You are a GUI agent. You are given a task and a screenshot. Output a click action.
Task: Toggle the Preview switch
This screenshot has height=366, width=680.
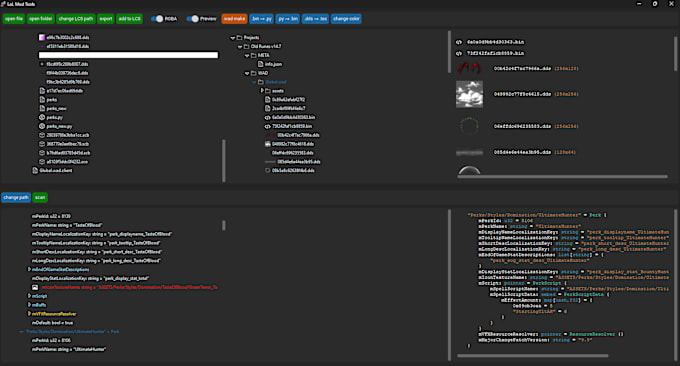pos(193,19)
